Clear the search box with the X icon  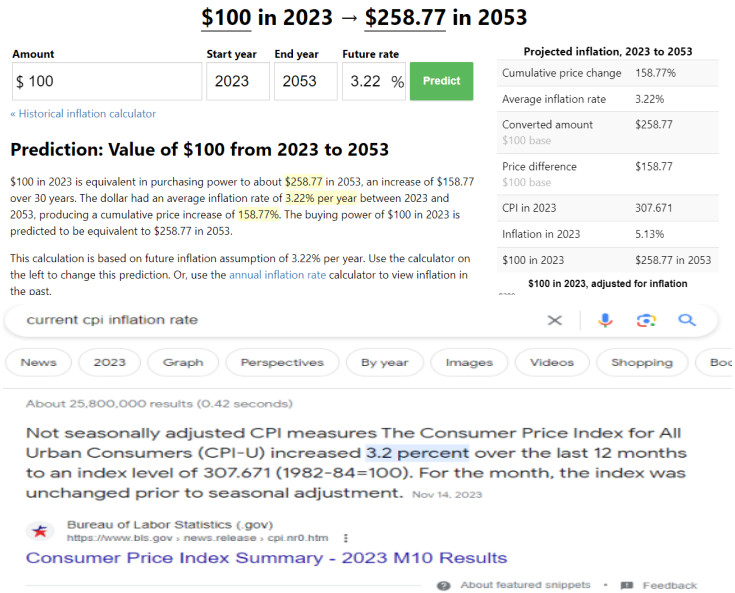pyautogui.click(x=555, y=320)
